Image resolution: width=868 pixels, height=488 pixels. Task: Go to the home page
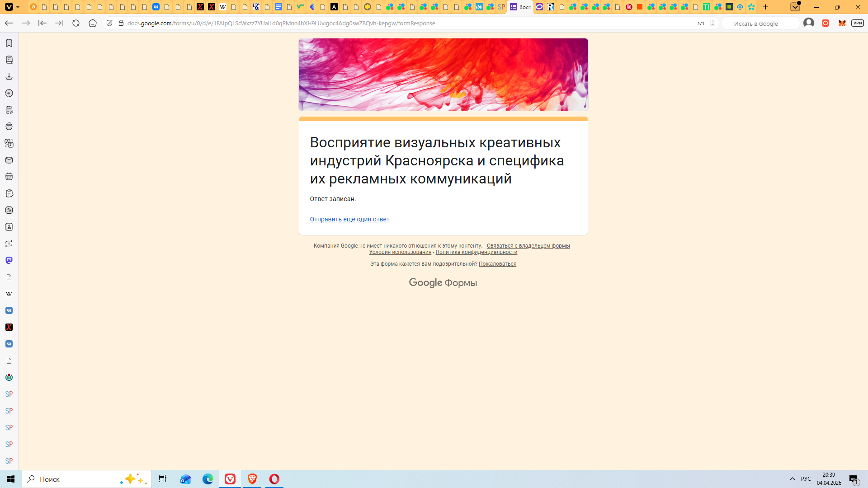[93, 23]
